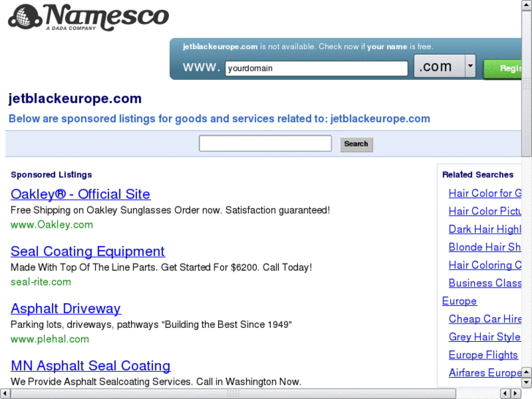The height and width of the screenshot is (399, 532).
Task: Open the Europe category link
Action: click(x=460, y=301)
